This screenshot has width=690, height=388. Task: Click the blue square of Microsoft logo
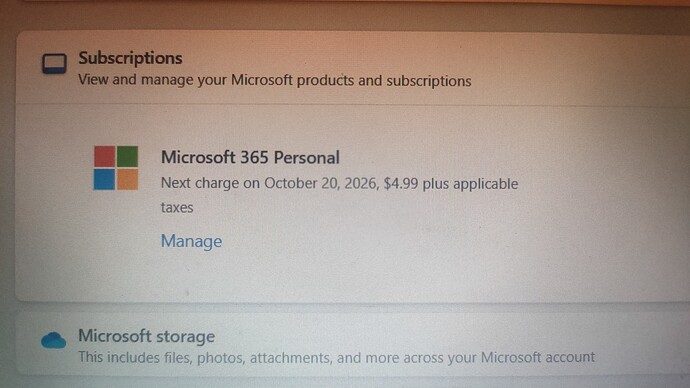click(x=104, y=179)
